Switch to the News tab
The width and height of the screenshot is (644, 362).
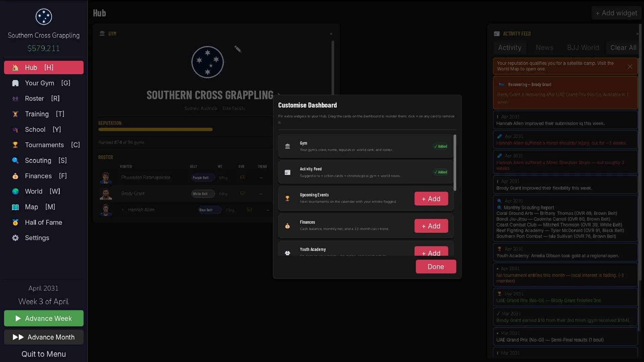tap(544, 48)
